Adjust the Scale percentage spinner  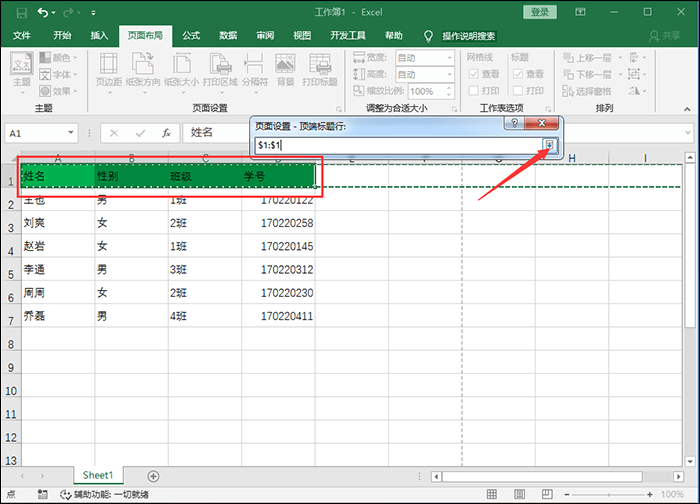450,91
